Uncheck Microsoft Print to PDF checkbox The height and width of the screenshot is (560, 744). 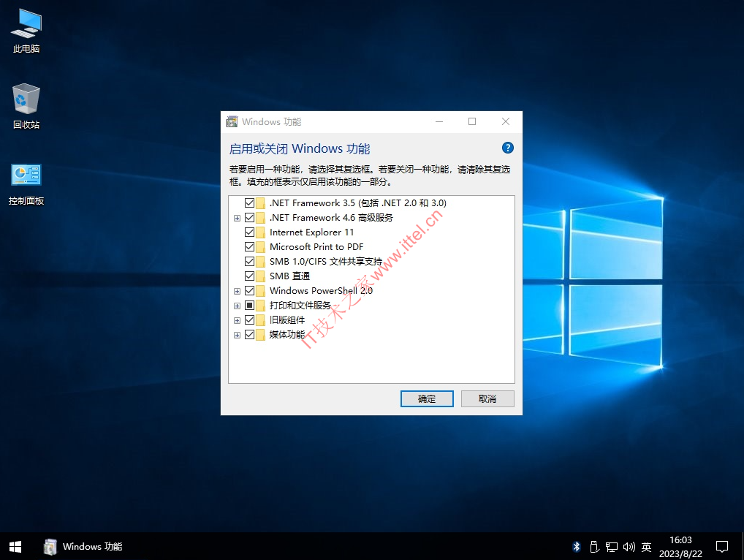(x=249, y=247)
